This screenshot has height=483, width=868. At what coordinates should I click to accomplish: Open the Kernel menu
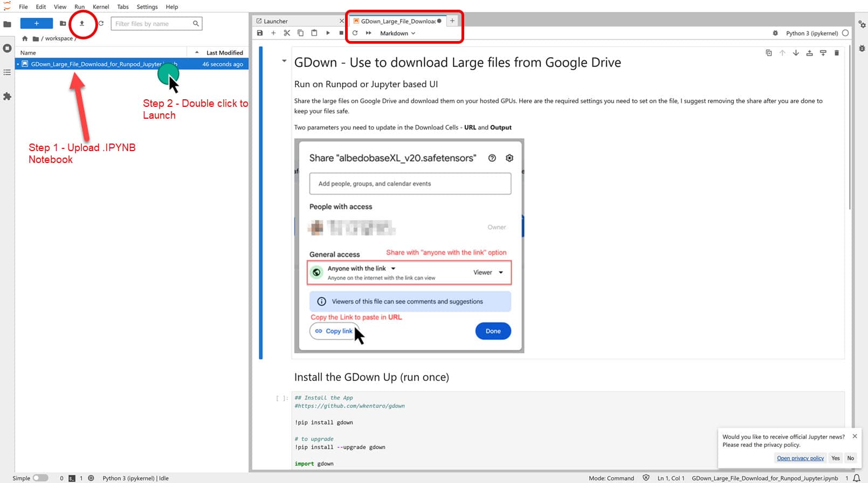pyautogui.click(x=101, y=6)
